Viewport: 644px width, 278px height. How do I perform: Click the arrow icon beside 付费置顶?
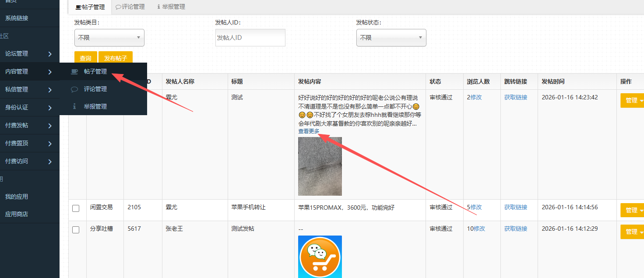[x=50, y=144]
